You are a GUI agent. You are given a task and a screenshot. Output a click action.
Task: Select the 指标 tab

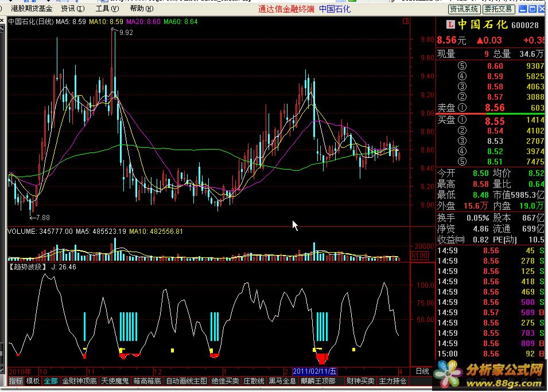pyautogui.click(x=15, y=381)
